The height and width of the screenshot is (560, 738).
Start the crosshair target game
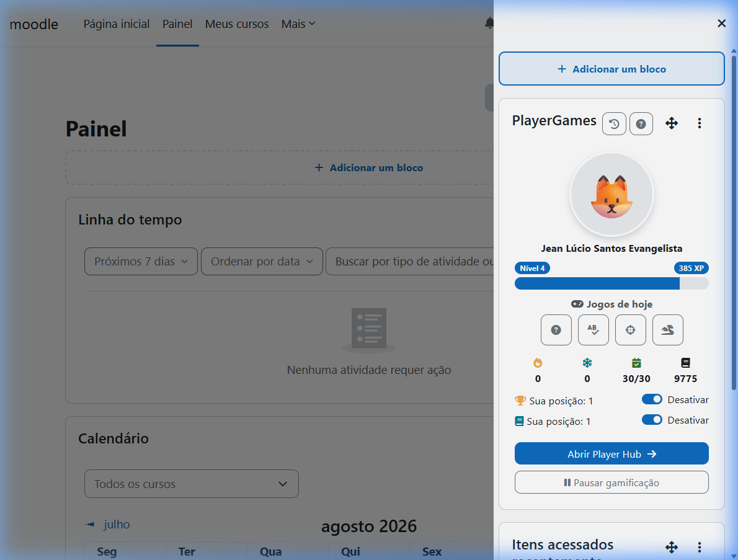[x=630, y=330]
